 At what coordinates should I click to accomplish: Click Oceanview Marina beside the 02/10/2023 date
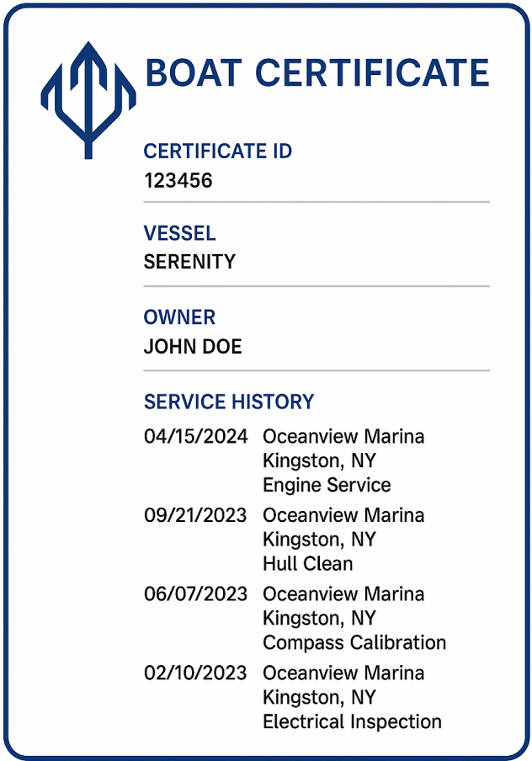pyautogui.click(x=343, y=673)
